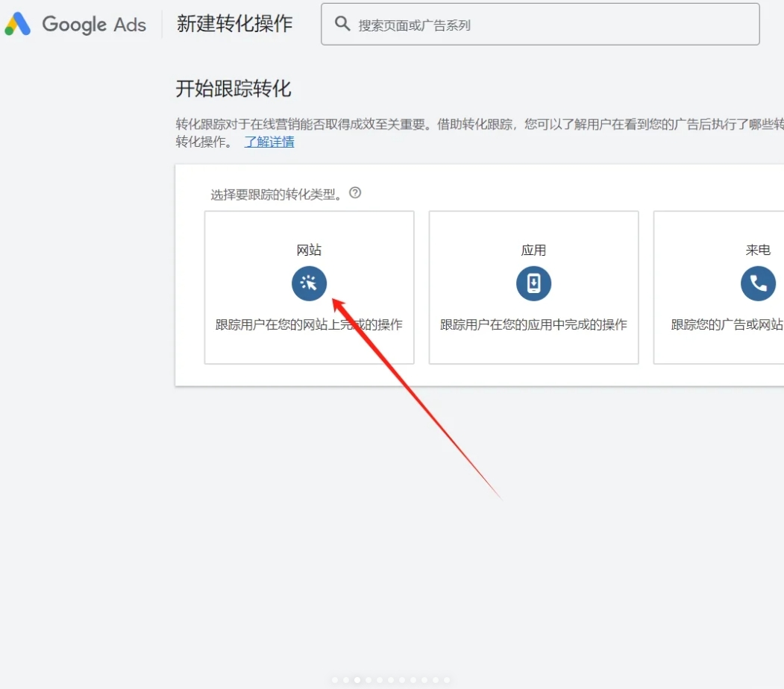
Task: Click the second pagination dot
Action: [347, 680]
